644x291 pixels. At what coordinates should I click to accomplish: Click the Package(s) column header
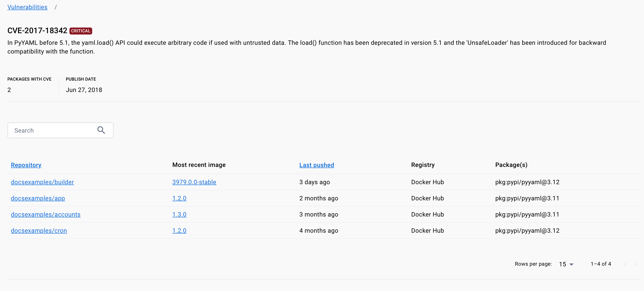[x=511, y=165]
